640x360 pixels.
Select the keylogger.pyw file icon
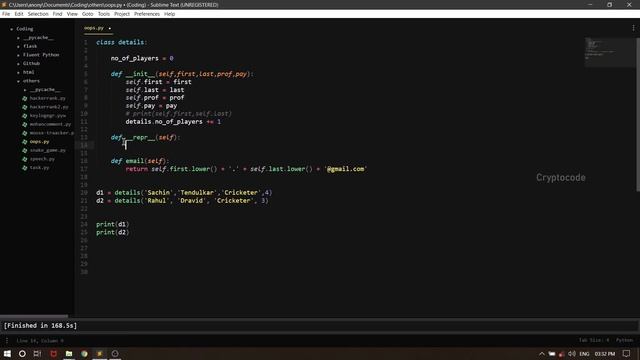(24, 116)
